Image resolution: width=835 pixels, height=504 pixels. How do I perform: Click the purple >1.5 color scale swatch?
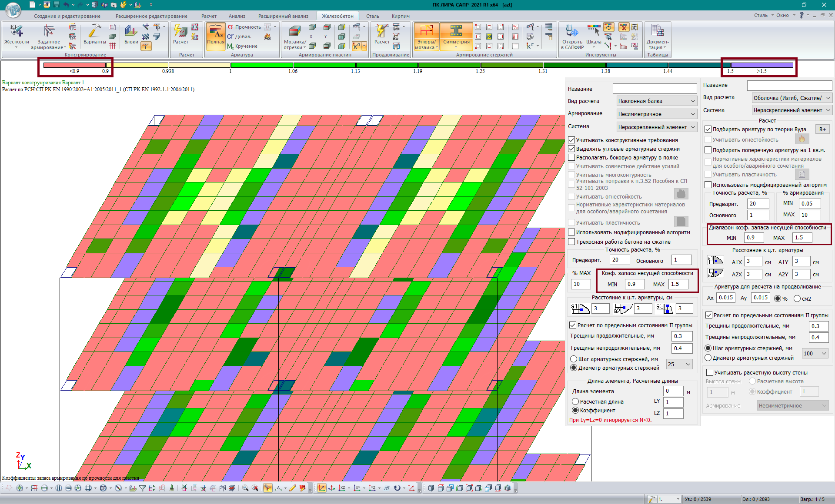(x=762, y=65)
